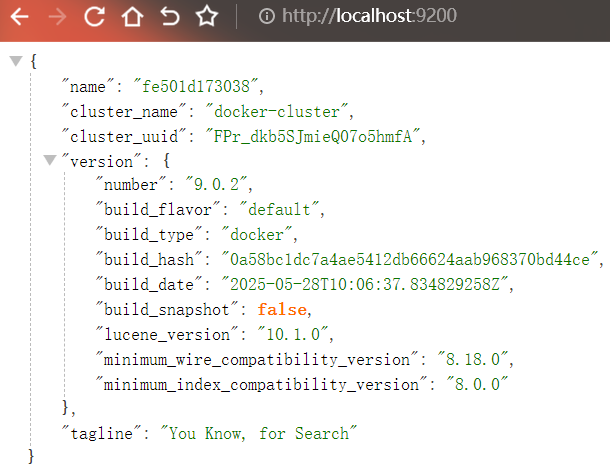The height and width of the screenshot is (467, 610).
Task: Click the "version" key label
Action: point(101,161)
